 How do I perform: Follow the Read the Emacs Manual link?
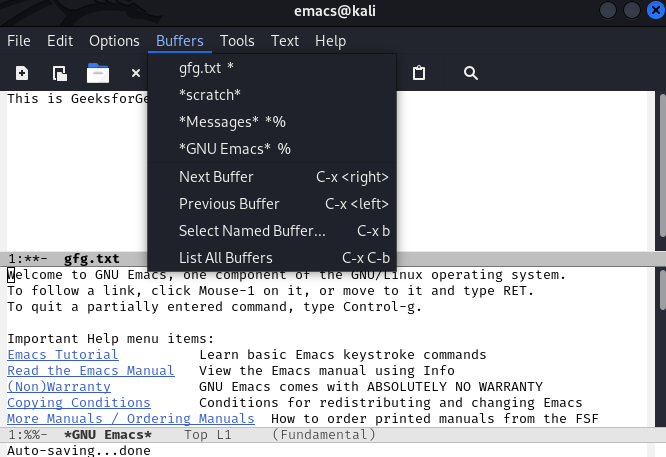[x=91, y=371]
